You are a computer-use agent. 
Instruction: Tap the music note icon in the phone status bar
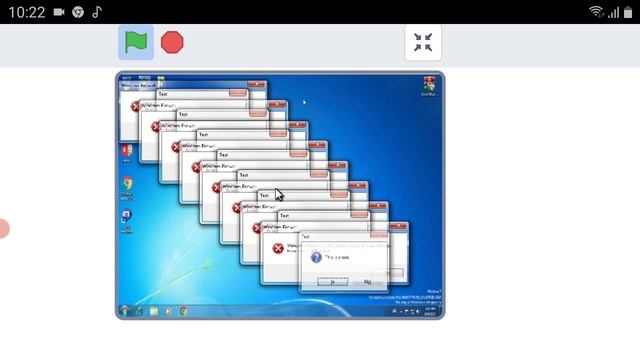(x=97, y=12)
